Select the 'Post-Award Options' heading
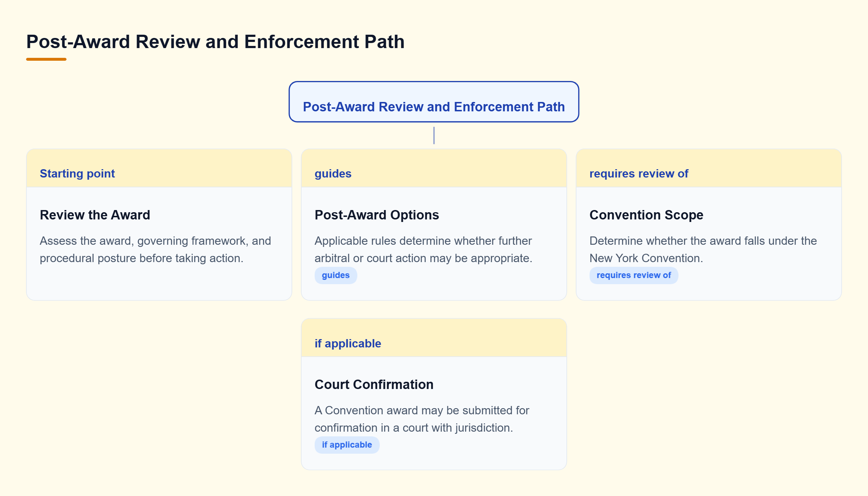 (x=376, y=215)
